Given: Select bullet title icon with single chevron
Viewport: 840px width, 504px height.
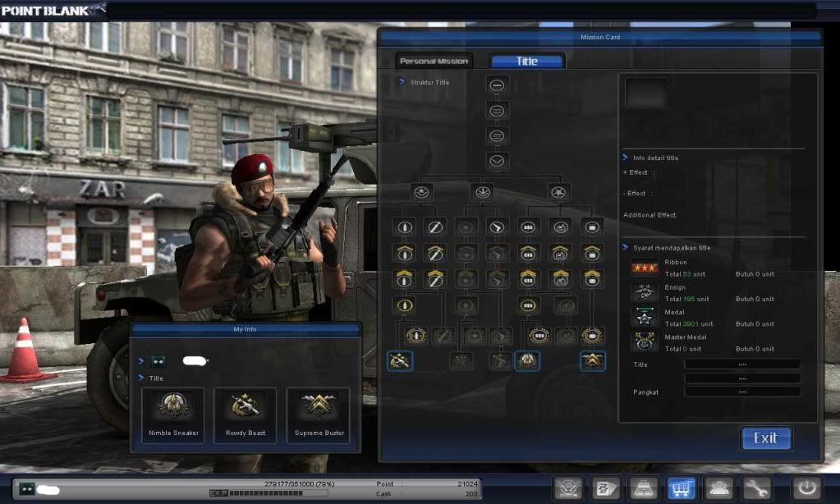Looking at the screenshot, I should point(405,253).
